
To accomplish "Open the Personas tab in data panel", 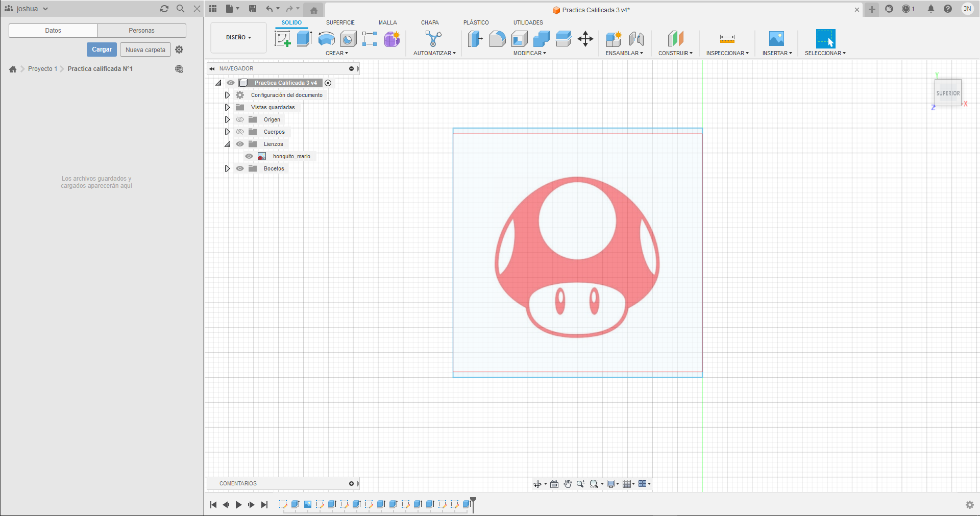I will [141, 31].
